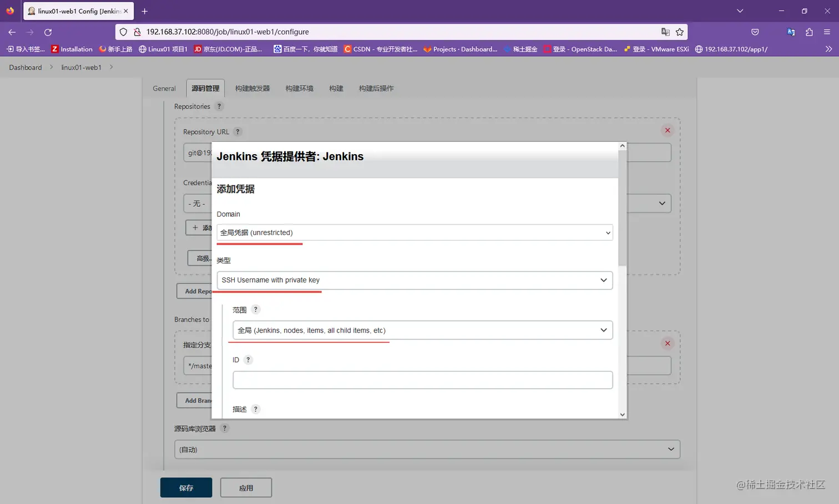839x504 pixels.
Task: Open the 稀土掘金 bookmark
Action: [520, 49]
